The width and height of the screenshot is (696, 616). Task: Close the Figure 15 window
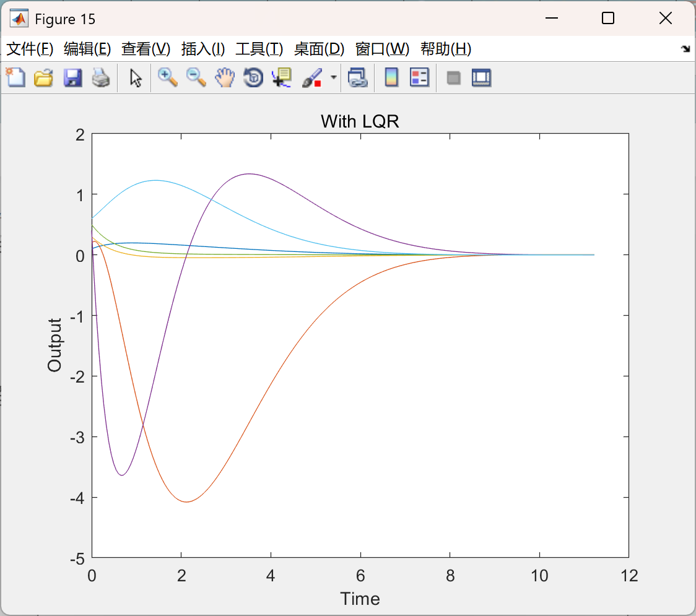point(666,18)
